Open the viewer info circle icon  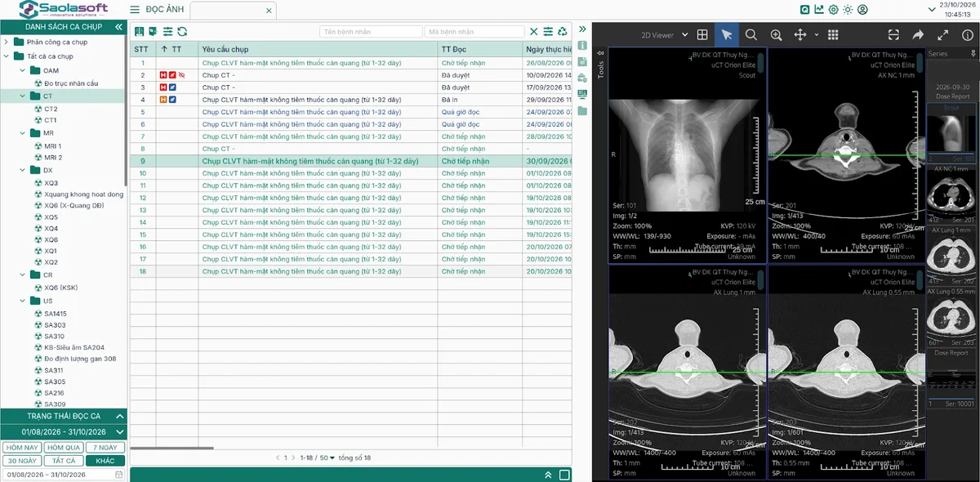click(967, 35)
